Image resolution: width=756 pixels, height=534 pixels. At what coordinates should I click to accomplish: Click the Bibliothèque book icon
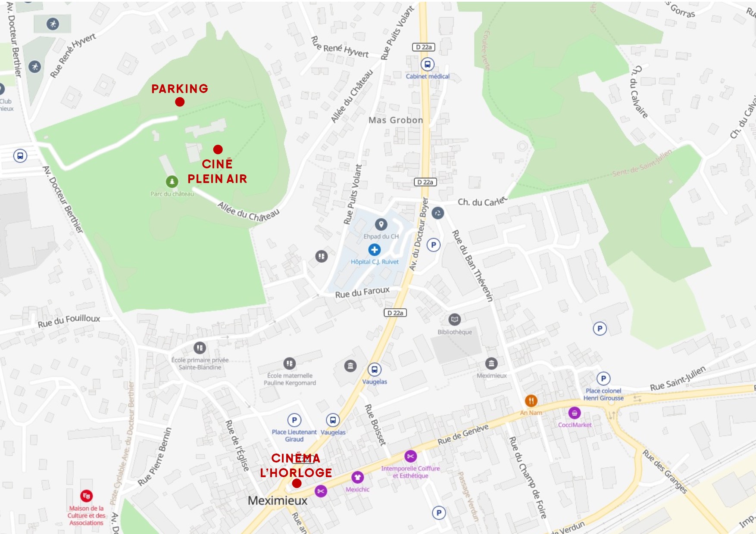pyautogui.click(x=454, y=320)
